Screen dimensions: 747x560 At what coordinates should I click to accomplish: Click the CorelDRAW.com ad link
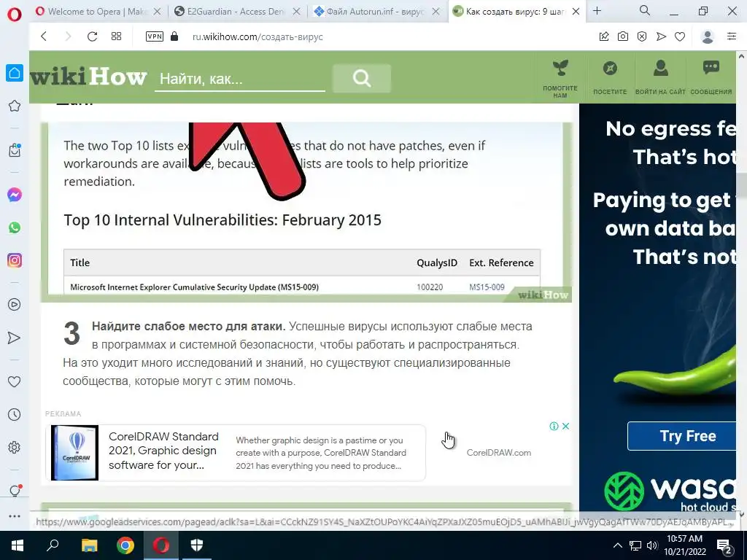499,453
